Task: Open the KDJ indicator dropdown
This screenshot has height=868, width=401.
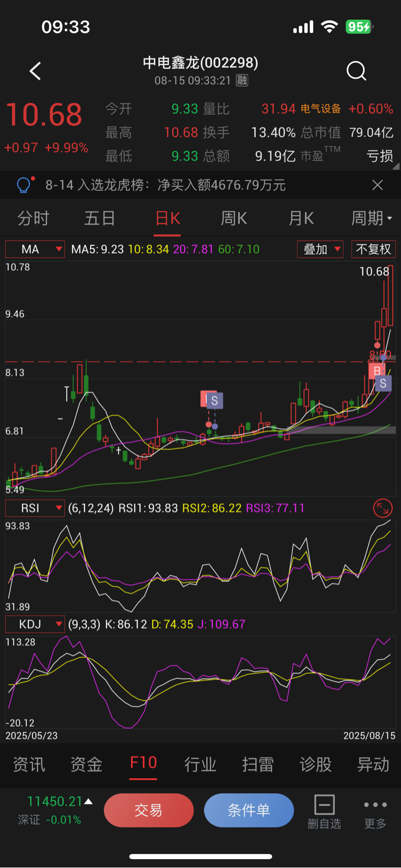Action: tap(35, 624)
